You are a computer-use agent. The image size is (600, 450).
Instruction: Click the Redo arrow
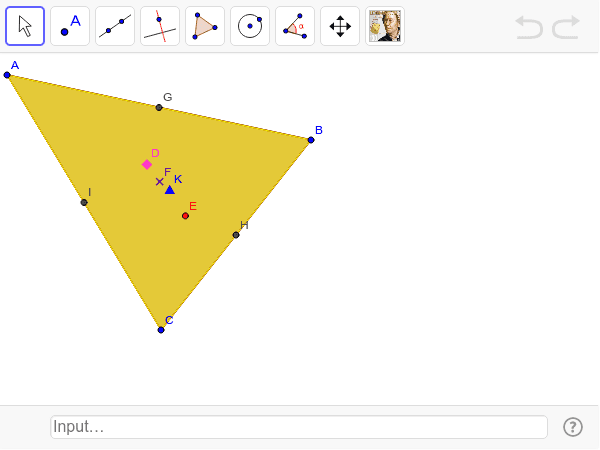click(x=566, y=27)
